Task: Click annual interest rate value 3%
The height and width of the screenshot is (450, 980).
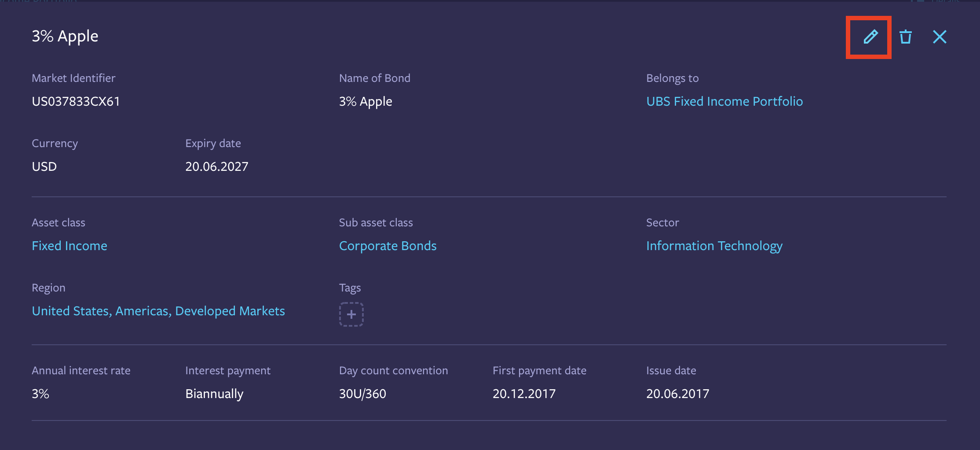Action: pyautogui.click(x=40, y=394)
